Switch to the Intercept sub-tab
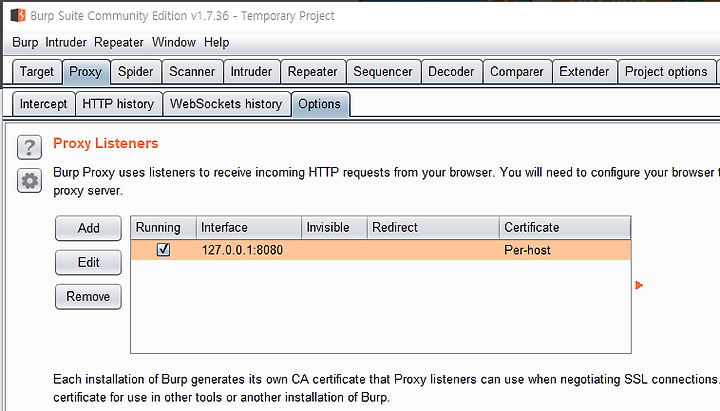Viewport: 720px width, 411px height. coord(43,104)
